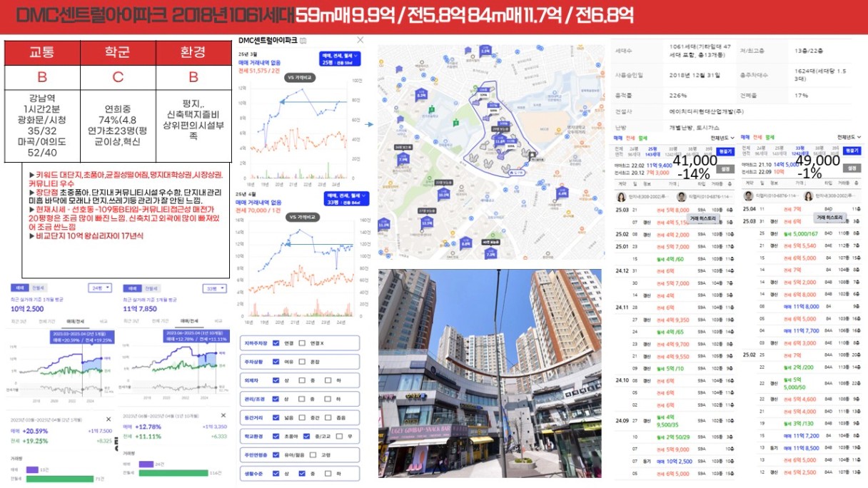
Task: Switch to 전월세 in the 10억 2,500 panel
Action: (x=38, y=288)
